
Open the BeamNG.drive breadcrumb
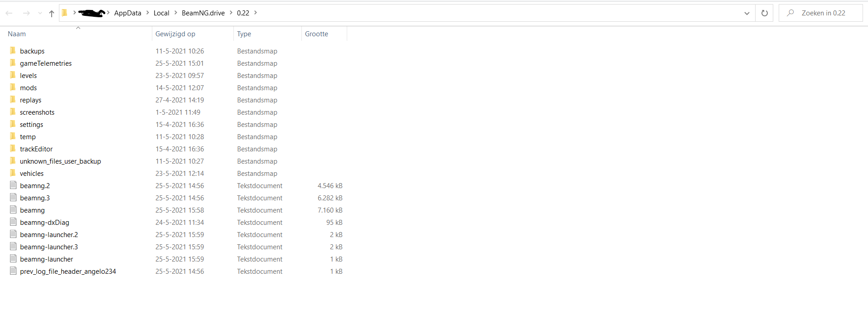tap(203, 13)
